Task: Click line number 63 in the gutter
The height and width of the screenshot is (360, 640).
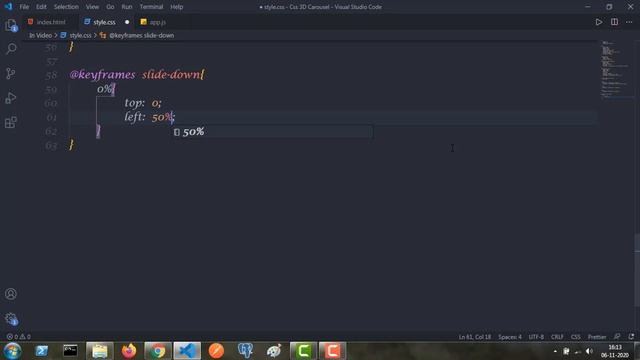Action: coord(51,145)
